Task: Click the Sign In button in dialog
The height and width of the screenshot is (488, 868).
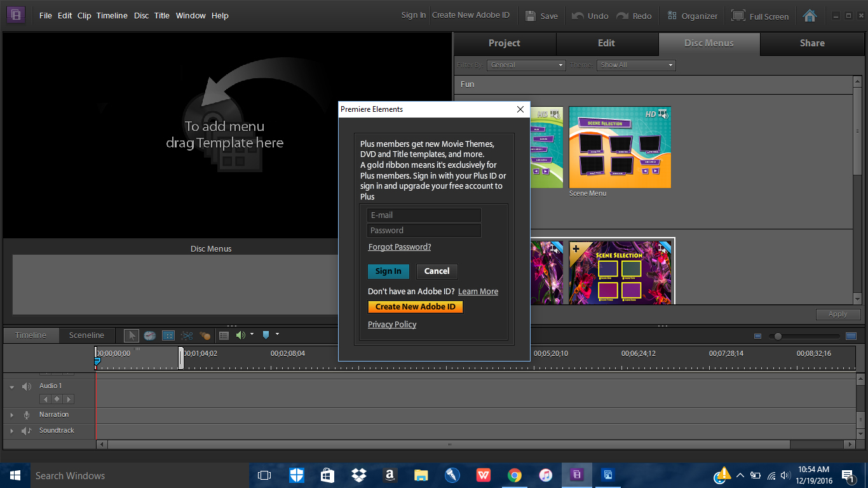Action: click(388, 271)
